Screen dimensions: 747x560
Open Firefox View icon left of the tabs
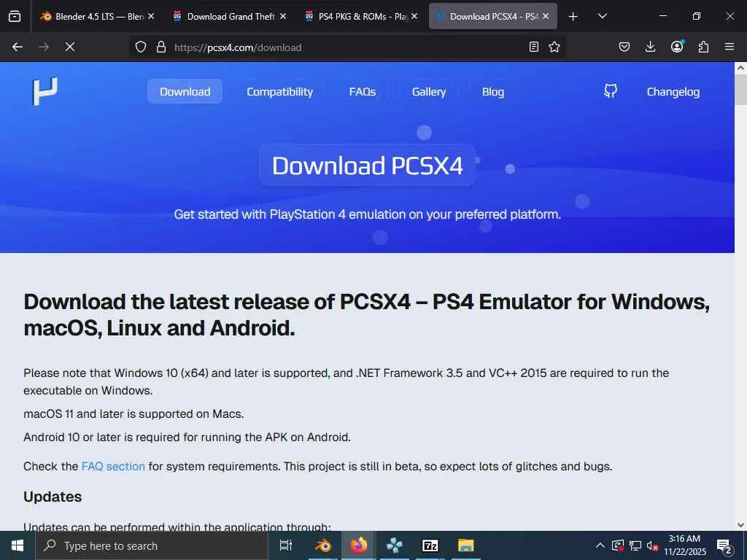click(x=15, y=16)
